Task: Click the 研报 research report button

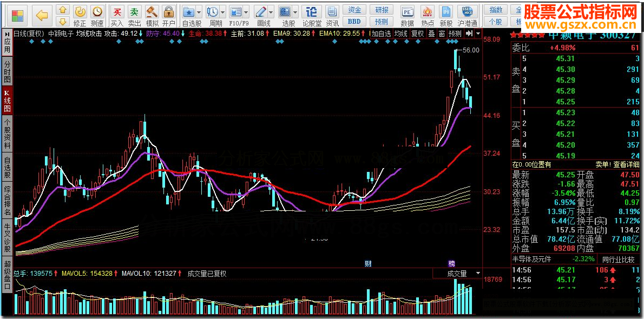Action: (382, 10)
